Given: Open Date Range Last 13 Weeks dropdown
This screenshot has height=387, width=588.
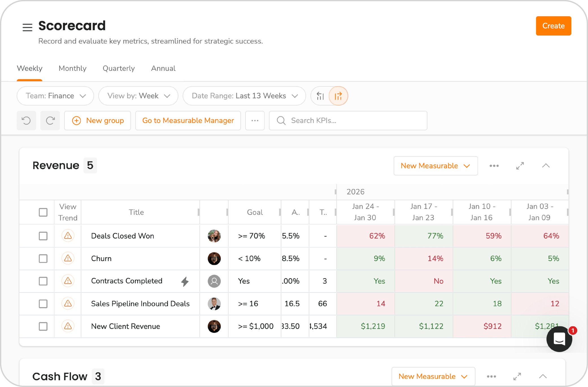Looking at the screenshot, I should click(244, 96).
